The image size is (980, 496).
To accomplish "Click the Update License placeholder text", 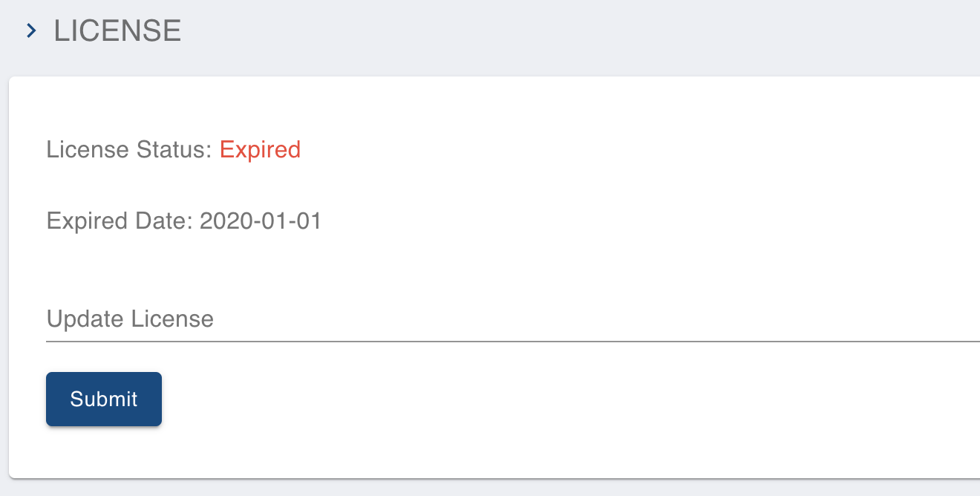I will pyautogui.click(x=130, y=319).
